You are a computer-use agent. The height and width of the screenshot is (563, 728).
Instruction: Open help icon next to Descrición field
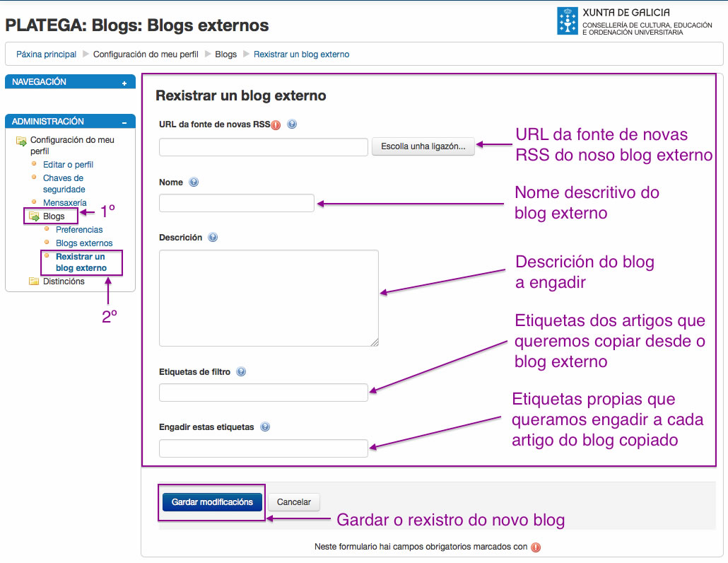click(213, 237)
